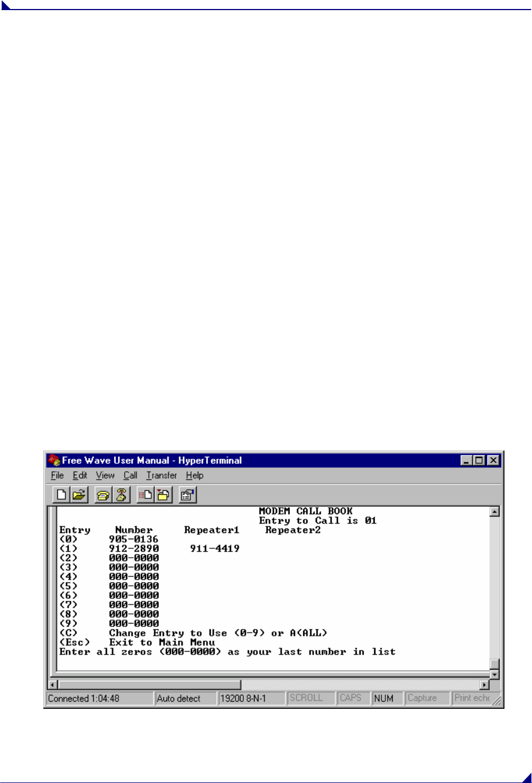Screen dimensions: 532x783
Task: Click the 'Enter all zeros' instruction line
Action: (228, 652)
